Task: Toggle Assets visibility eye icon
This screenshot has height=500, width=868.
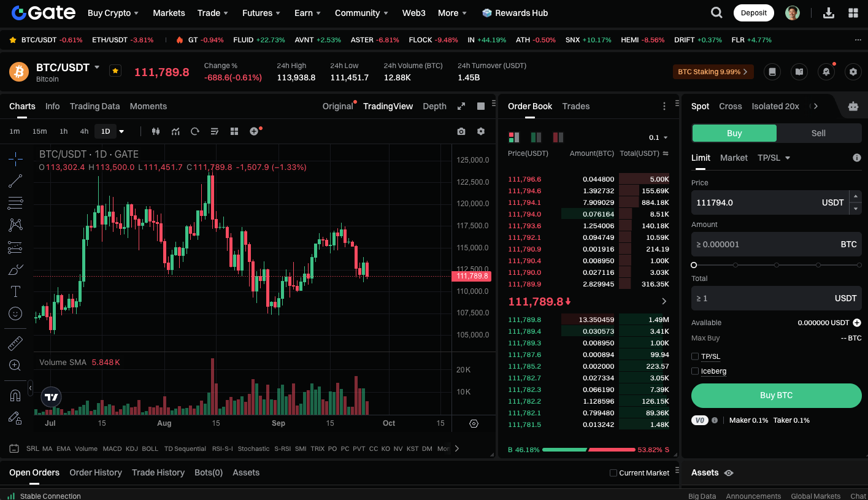Action: (728, 473)
